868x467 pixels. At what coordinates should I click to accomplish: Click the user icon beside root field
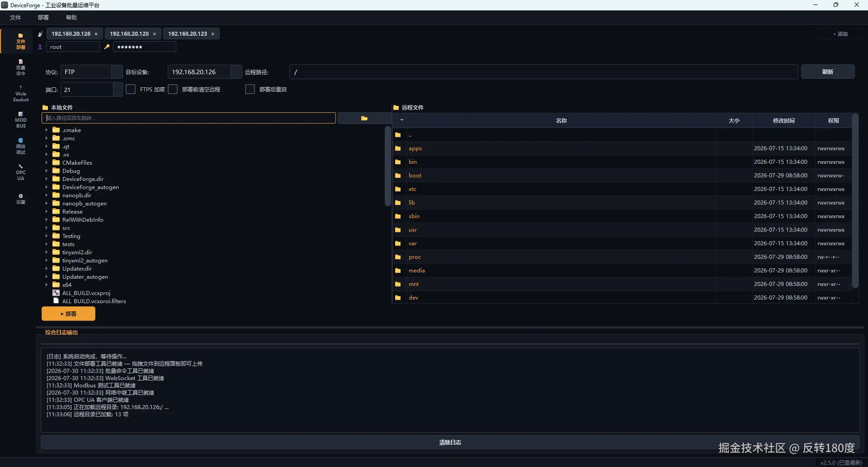click(x=40, y=47)
